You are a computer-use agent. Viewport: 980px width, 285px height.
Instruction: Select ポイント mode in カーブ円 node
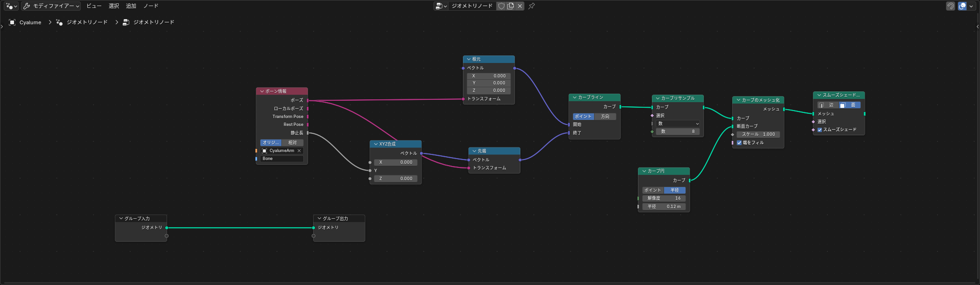pyautogui.click(x=653, y=190)
